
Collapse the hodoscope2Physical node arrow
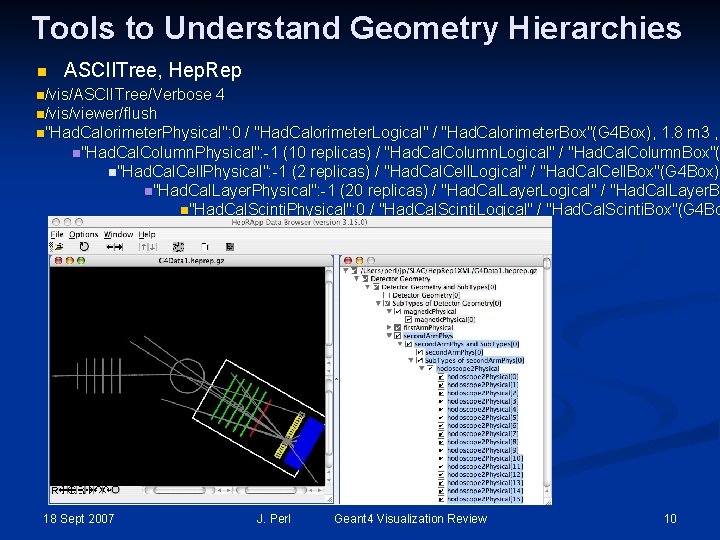(x=422, y=369)
